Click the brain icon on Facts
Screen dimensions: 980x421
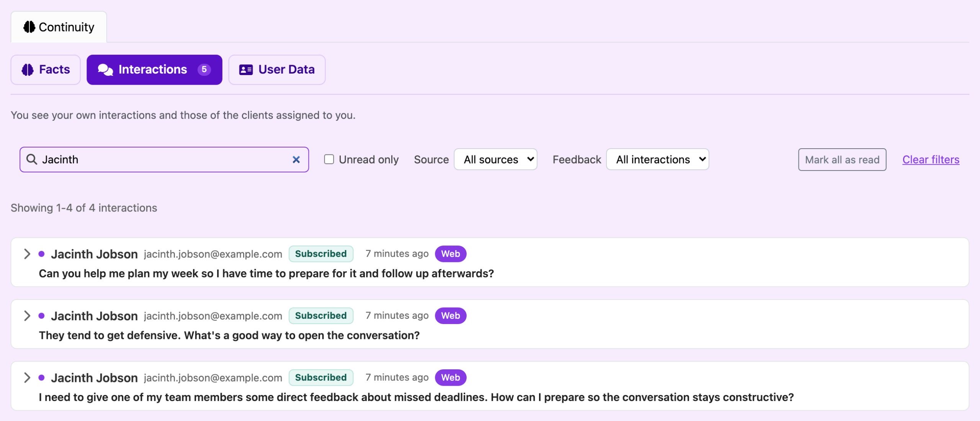pos(28,69)
